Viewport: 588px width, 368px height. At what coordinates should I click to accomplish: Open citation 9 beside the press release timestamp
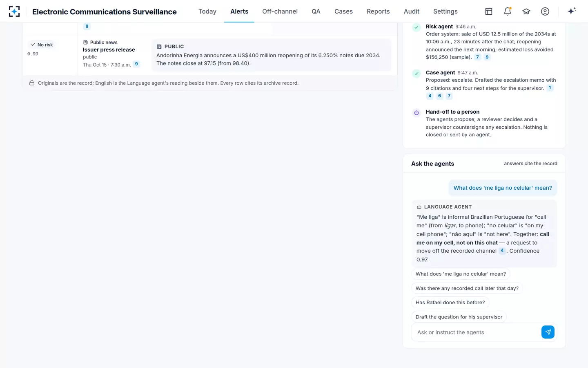click(x=136, y=64)
